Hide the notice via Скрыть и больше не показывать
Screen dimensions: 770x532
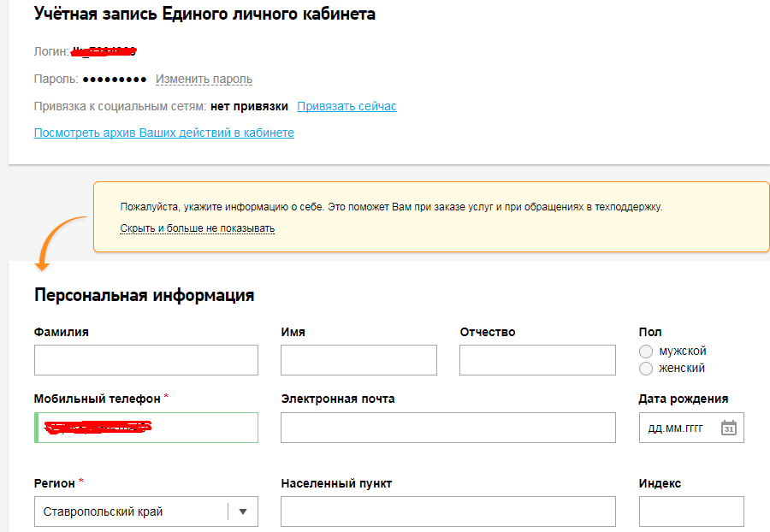[x=197, y=228]
